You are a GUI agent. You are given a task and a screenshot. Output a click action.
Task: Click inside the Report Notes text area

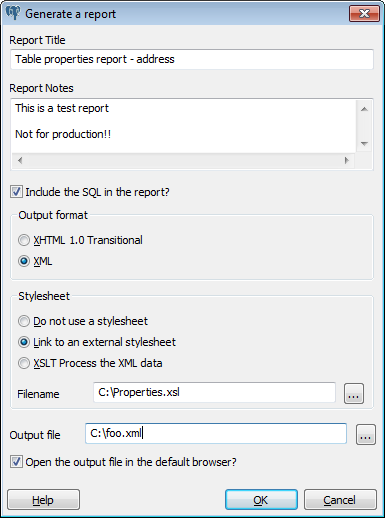tap(183, 126)
